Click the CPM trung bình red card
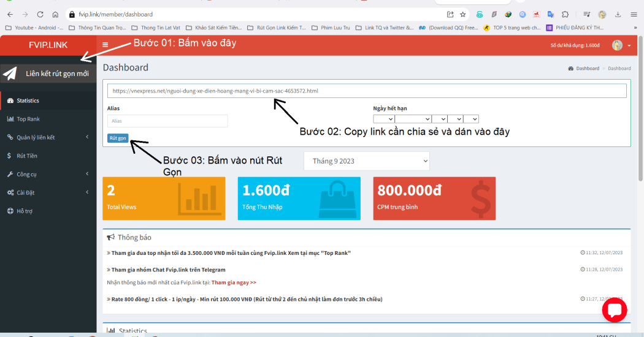 coord(434,199)
